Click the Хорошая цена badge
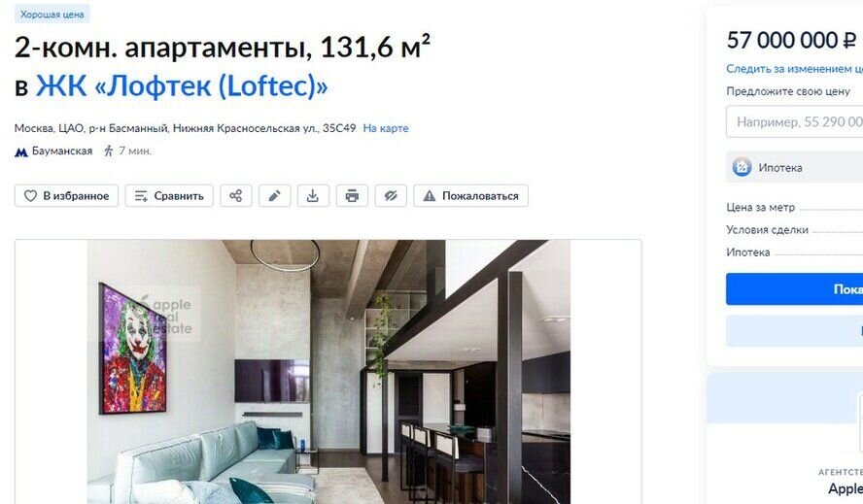Screen dimensions: 863x504 pos(52,15)
